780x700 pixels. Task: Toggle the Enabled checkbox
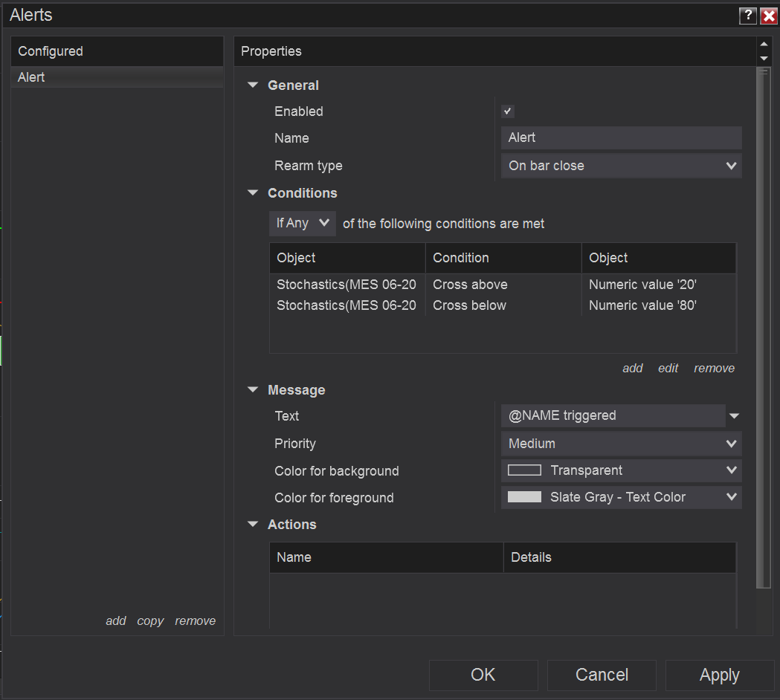[x=508, y=111]
